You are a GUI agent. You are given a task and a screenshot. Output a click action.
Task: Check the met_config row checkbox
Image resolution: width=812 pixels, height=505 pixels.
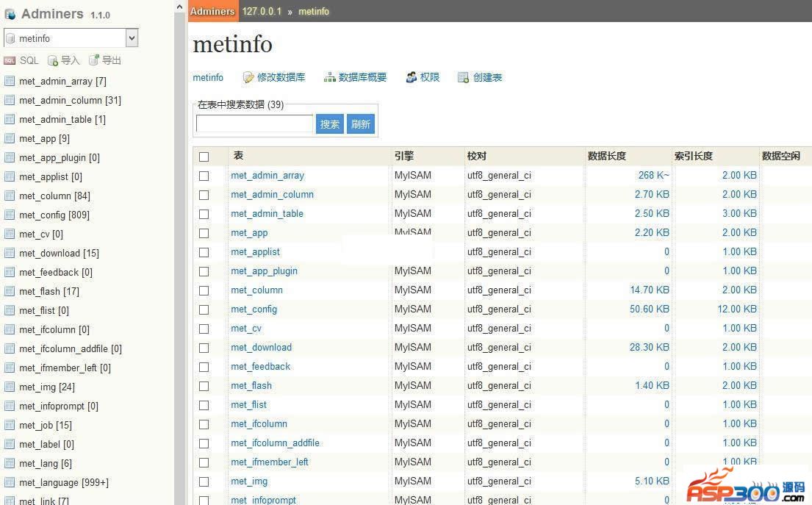[204, 309]
